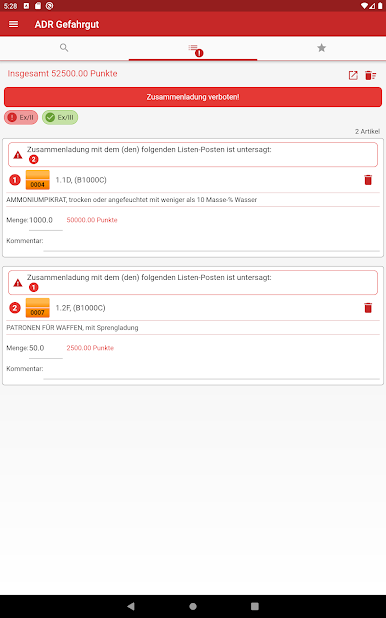Tap the orange 0007 hazard label
Screen dimensions: 386x618
[x=37, y=308]
